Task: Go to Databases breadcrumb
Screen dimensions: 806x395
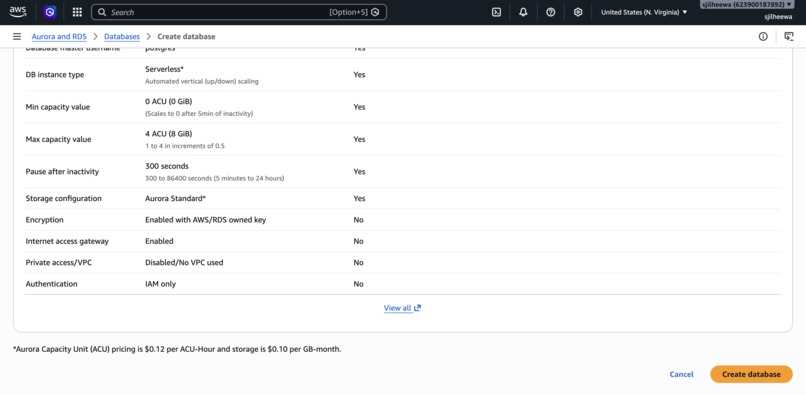Action: tap(122, 37)
